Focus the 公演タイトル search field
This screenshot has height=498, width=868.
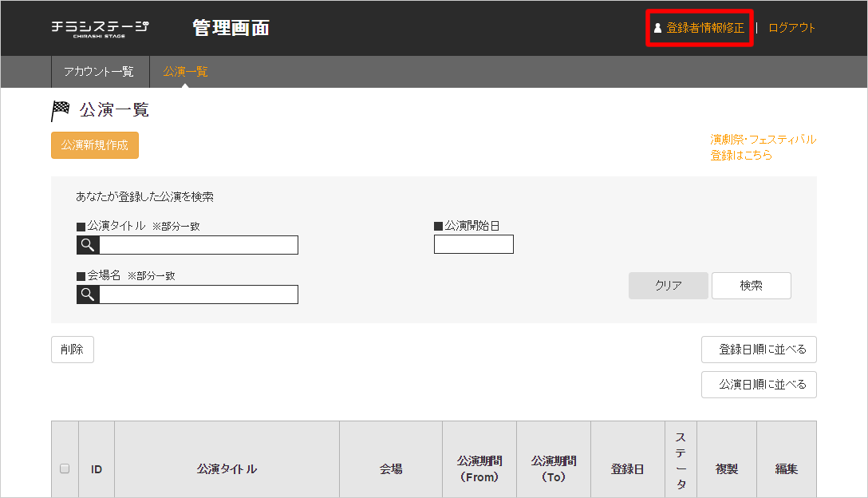198,245
